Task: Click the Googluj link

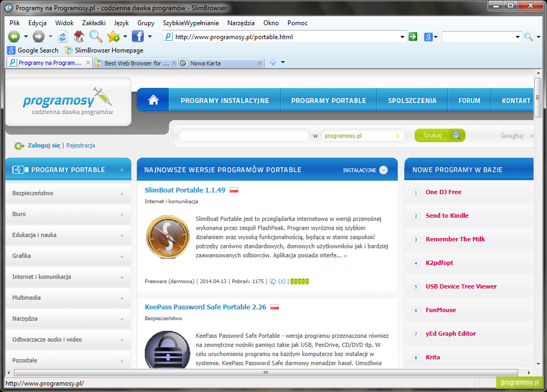Action: coord(512,136)
